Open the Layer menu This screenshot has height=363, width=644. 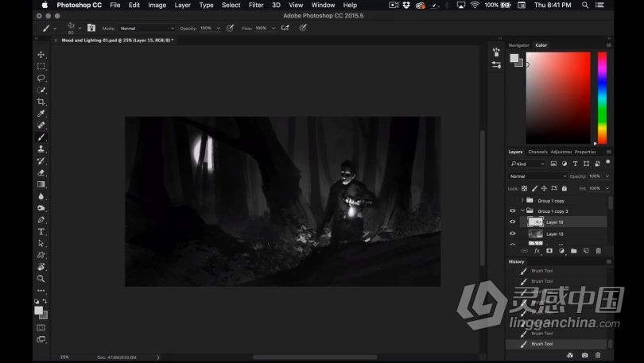(x=182, y=5)
